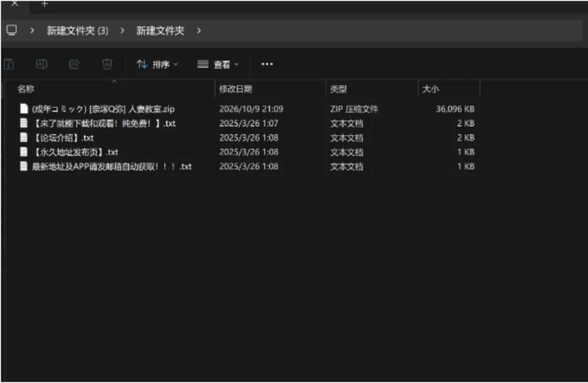Click the PC monitor icon in address bar
The image size is (588, 383).
(12, 31)
